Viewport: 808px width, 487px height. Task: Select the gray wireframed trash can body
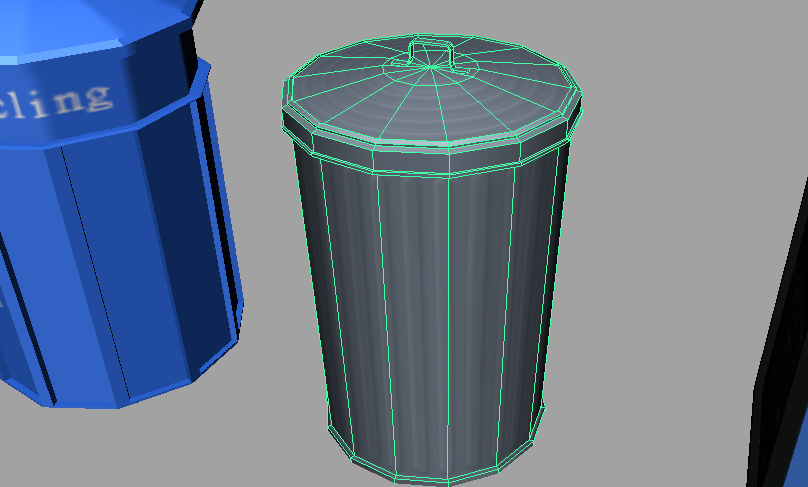(x=433, y=314)
